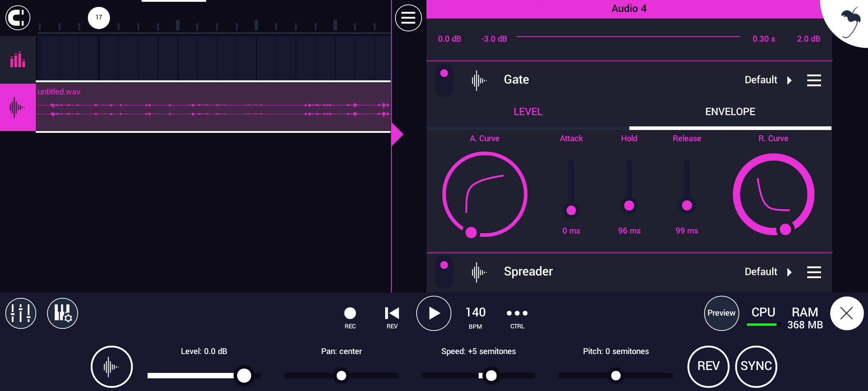Click the round REV reverse button

[x=708, y=366]
